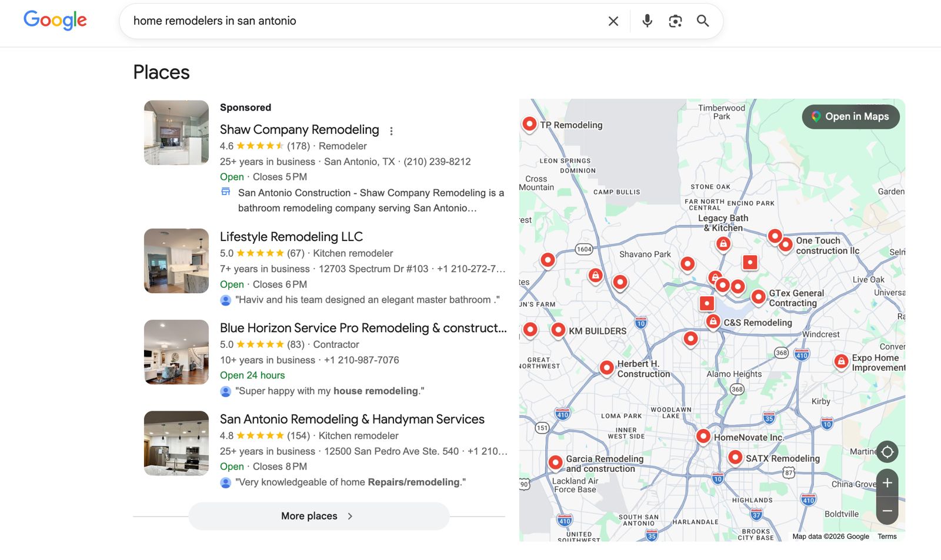
Task: Open options menu for Shaw Company Remodeling
Action: [391, 130]
